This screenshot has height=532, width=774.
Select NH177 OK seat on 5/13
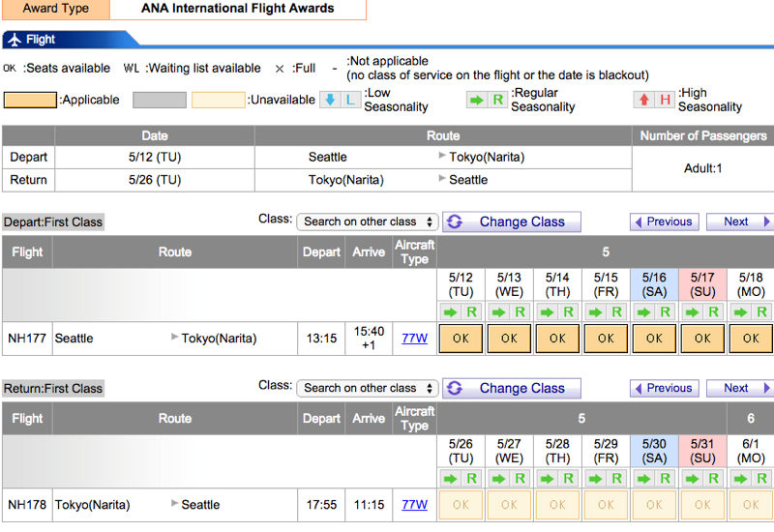tap(509, 339)
